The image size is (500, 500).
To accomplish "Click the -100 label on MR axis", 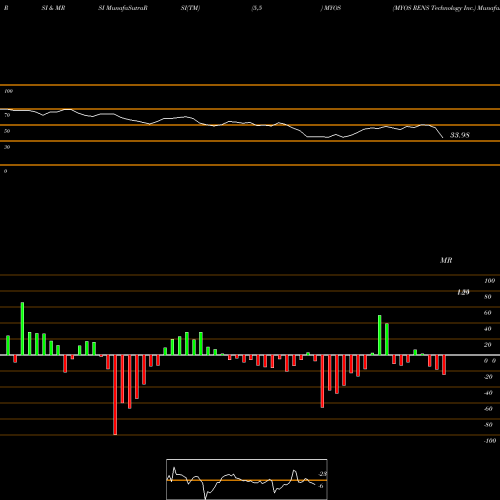I will pos(490,441).
